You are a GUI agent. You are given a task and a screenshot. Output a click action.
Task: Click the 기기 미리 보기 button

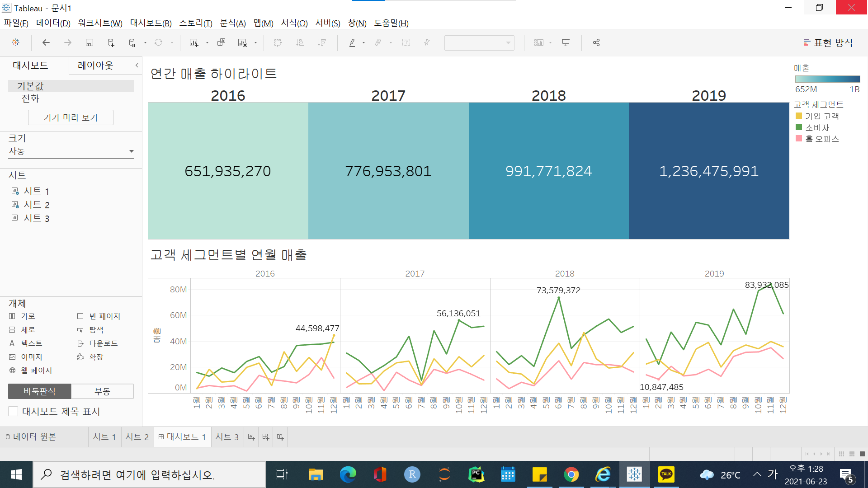click(x=71, y=117)
